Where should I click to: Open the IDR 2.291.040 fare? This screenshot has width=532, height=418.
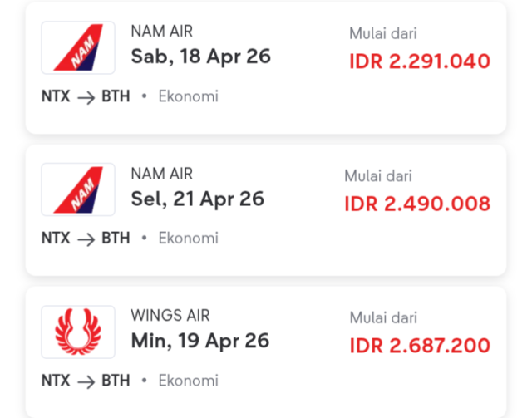(x=420, y=61)
